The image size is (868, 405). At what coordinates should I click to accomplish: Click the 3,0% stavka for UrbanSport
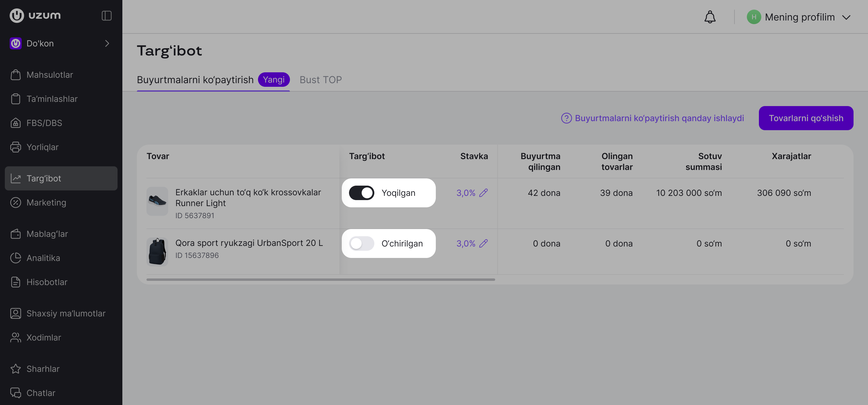466,243
